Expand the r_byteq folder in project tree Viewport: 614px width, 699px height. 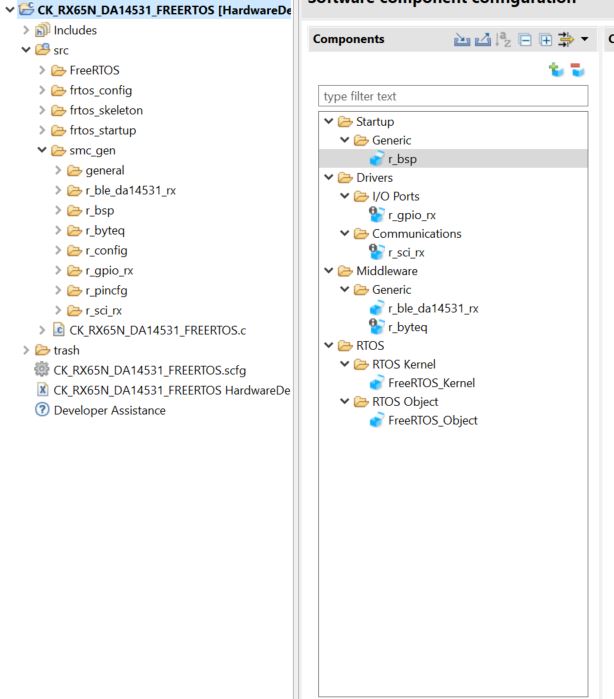coord(58,230)
